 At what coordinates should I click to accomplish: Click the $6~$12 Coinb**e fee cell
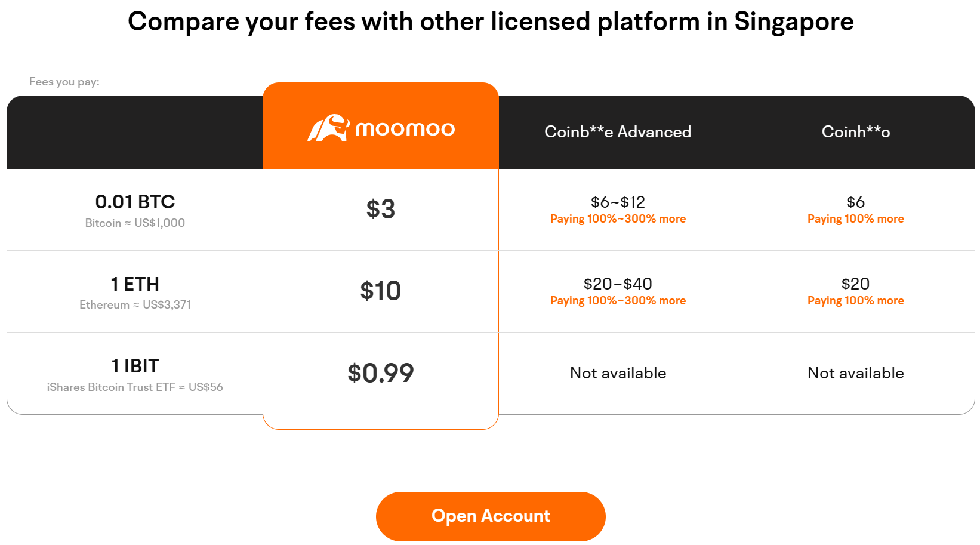point(617,202)
